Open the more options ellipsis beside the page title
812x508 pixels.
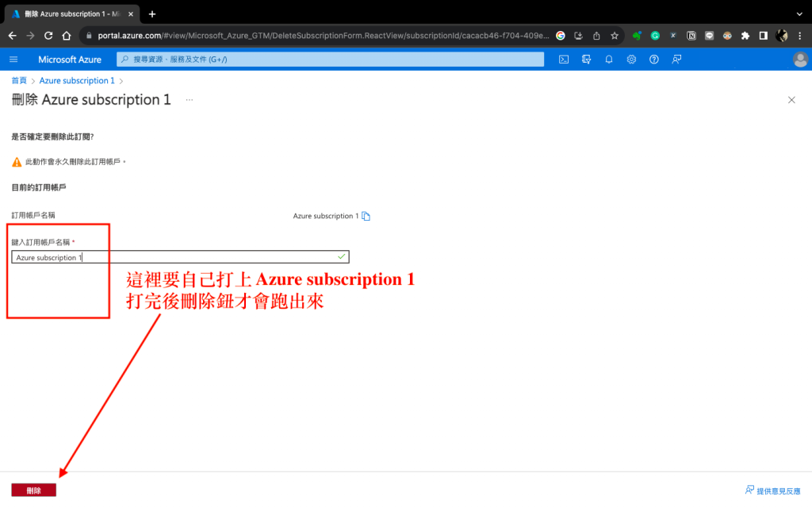[190, 100]
